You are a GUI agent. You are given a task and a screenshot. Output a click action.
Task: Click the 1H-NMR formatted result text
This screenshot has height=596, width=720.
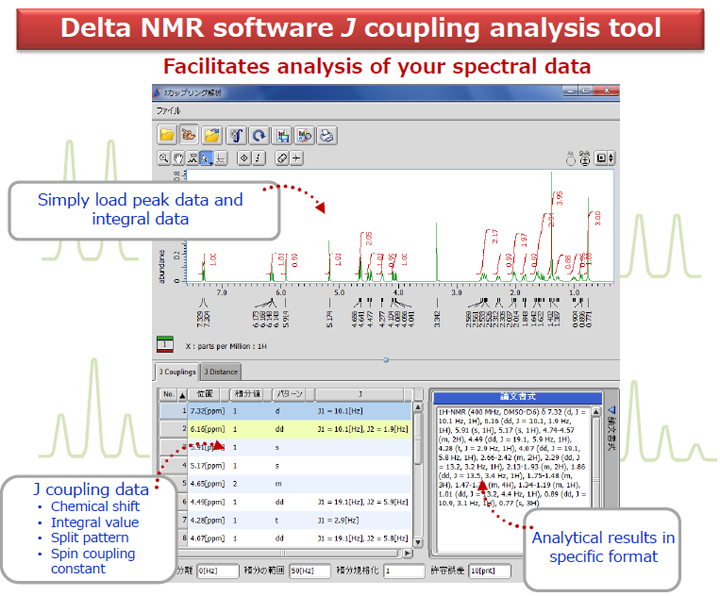512,457
